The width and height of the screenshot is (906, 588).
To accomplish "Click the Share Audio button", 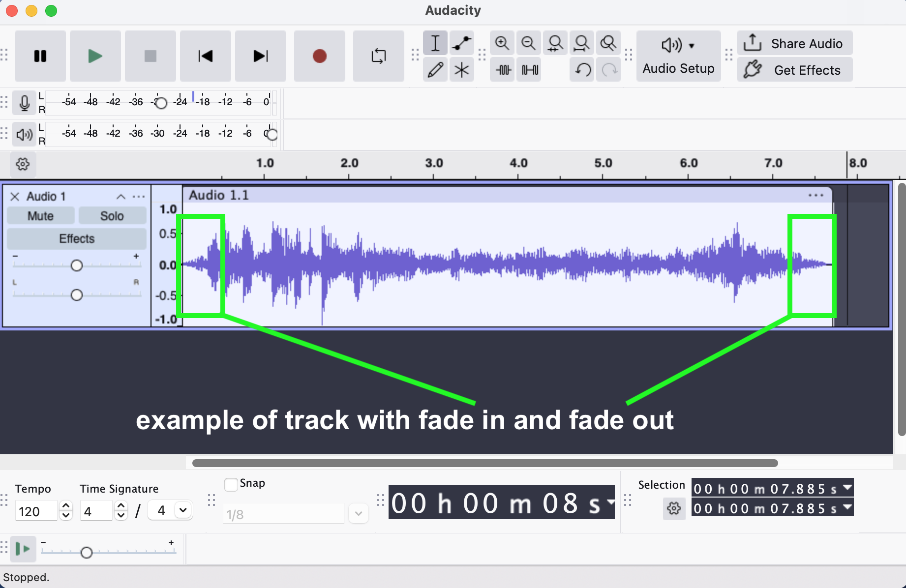I will point(795,43).
